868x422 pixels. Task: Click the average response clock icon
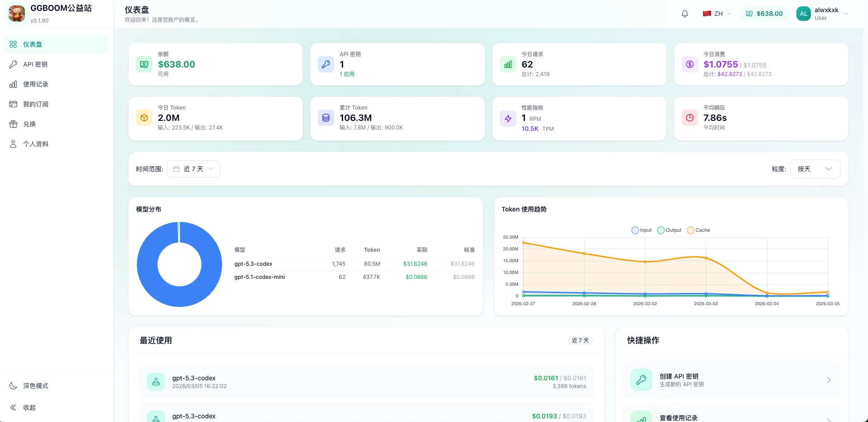(x=689, y=118)
